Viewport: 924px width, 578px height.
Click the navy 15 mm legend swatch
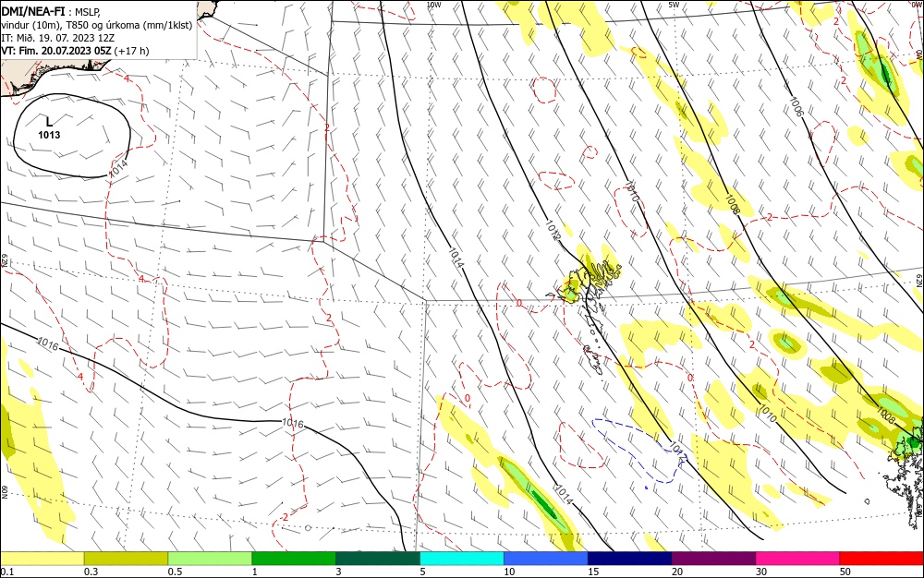pyautogui.click(x=630, y=559)
